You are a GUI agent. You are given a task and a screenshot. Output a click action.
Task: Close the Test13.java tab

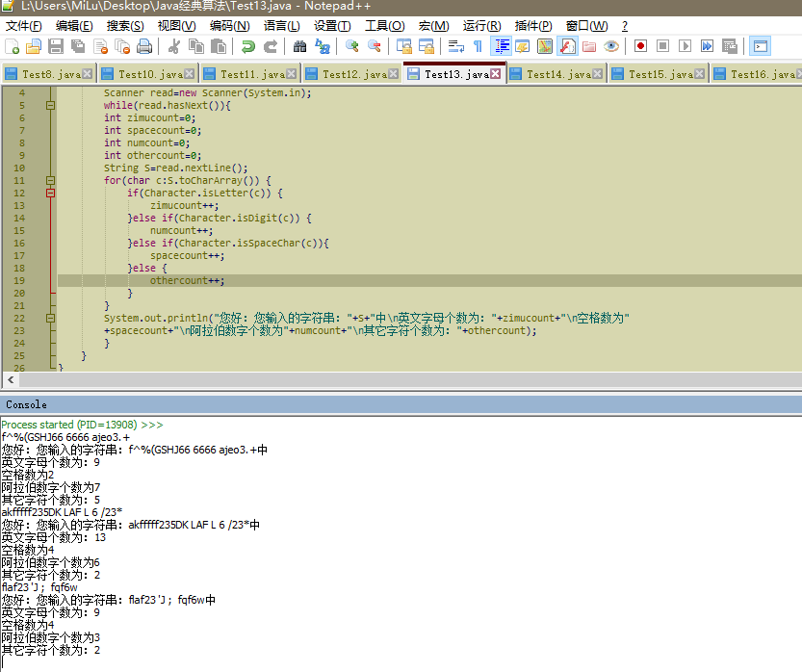495,73
